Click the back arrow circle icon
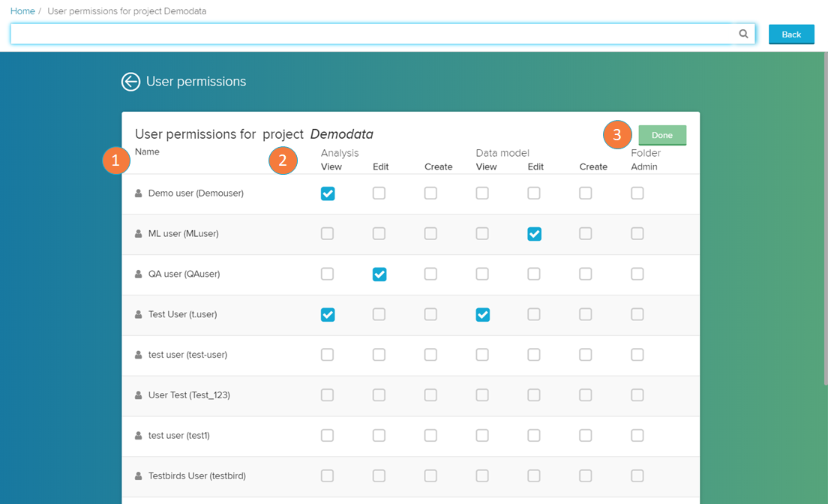 point(130,82)
